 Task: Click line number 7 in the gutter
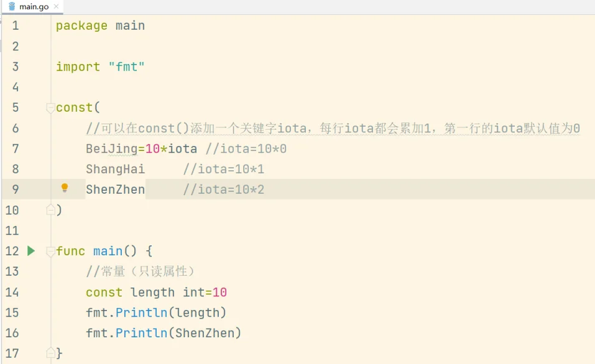click(16, 148)
